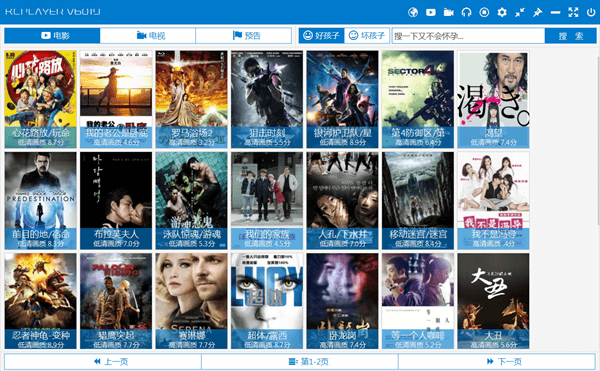Viewport: 600px width, 371px height.
Task: Click the headphones icon in title bar
Action: click(466, 12)
